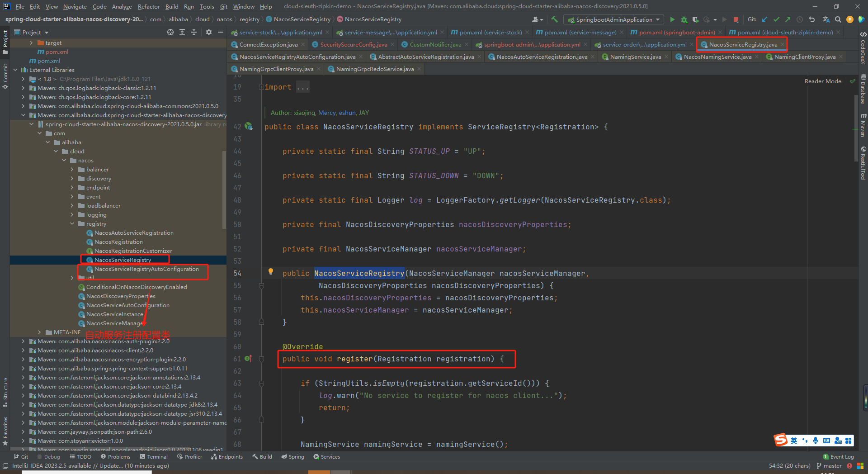Screen dimensions: 868x474
Task: Expand the folded import block at line 19
Action: [x=261, y=87]
